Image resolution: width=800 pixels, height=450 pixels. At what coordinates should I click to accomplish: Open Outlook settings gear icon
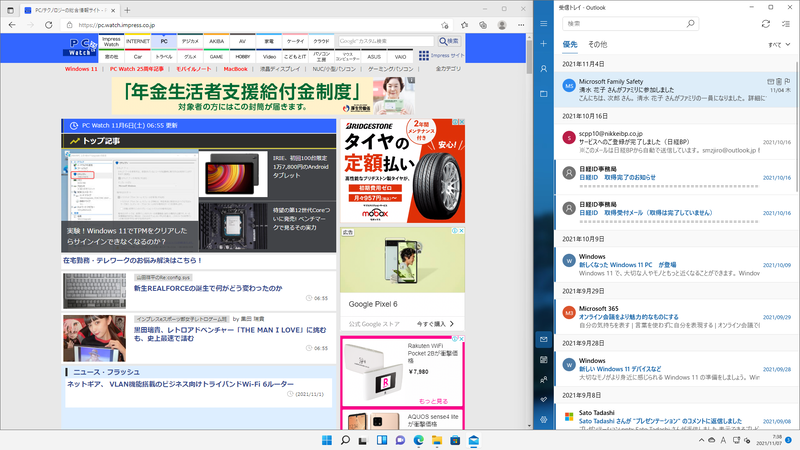pos(543,419)
